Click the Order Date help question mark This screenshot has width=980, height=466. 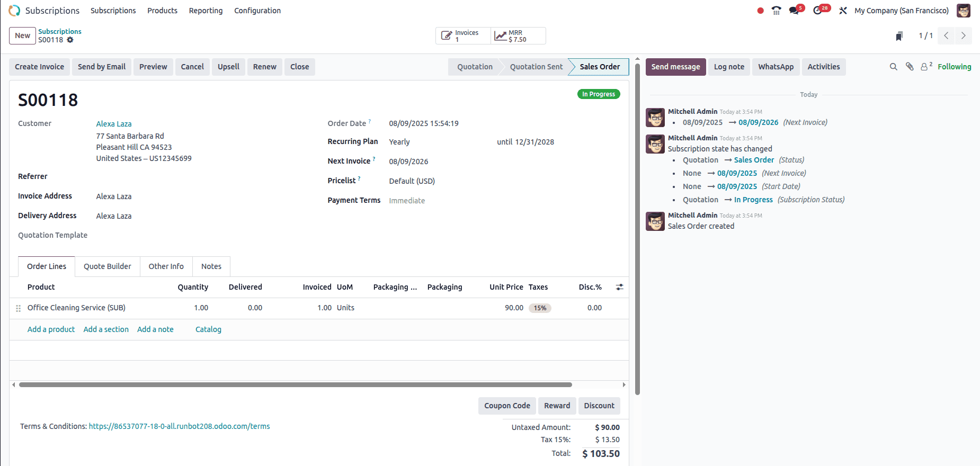point(370,121)
